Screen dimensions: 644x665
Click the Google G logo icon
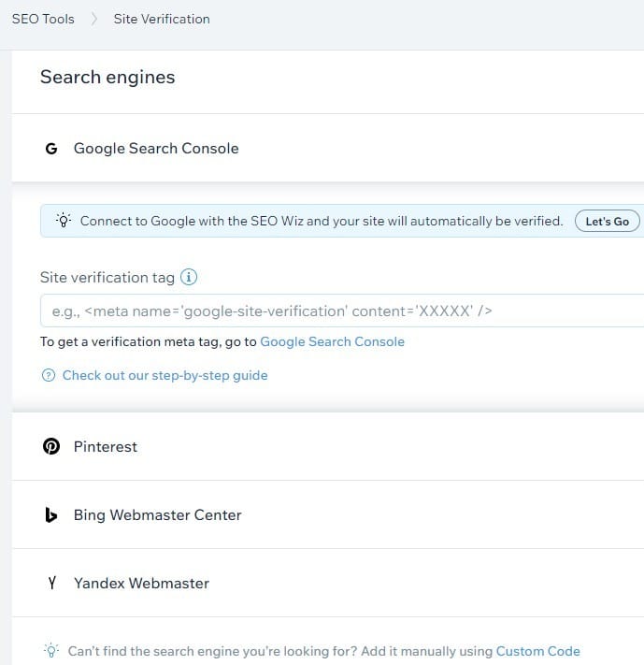(x=51, y=149)
